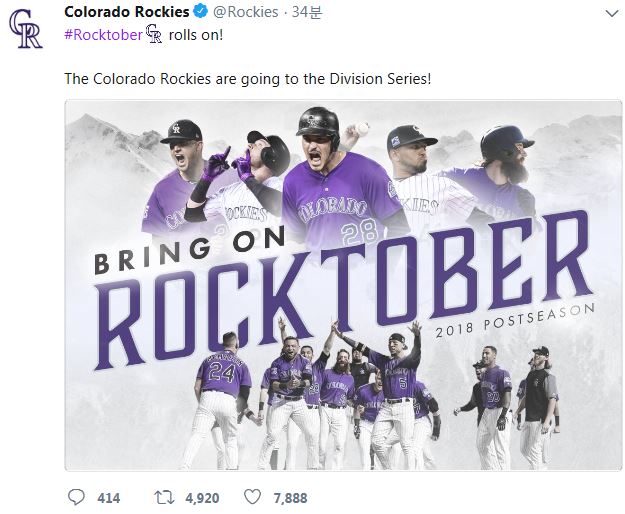Screen dimensions: 625x514
Task: Click the 34분 tweet timestamp
Action: [303, 12]
